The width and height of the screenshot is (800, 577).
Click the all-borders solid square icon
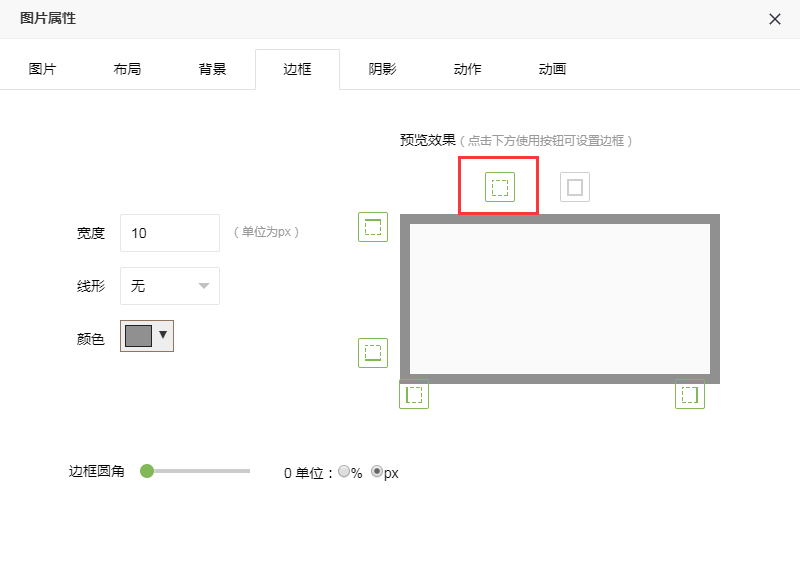[575, 187]
